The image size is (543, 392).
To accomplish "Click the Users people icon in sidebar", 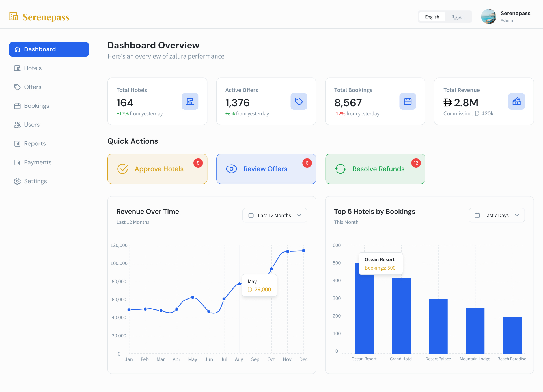I will (x=17, y=125).
